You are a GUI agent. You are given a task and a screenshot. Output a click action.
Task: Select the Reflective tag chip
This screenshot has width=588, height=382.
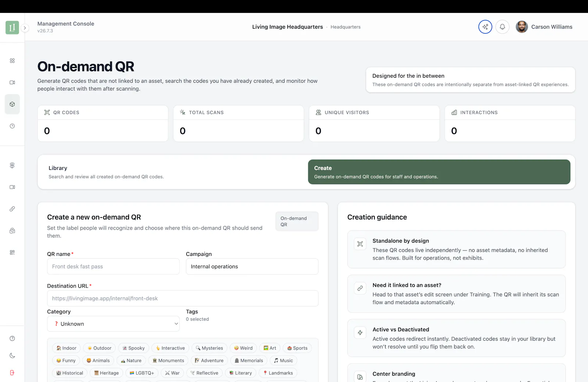click(x=204, y=373)
